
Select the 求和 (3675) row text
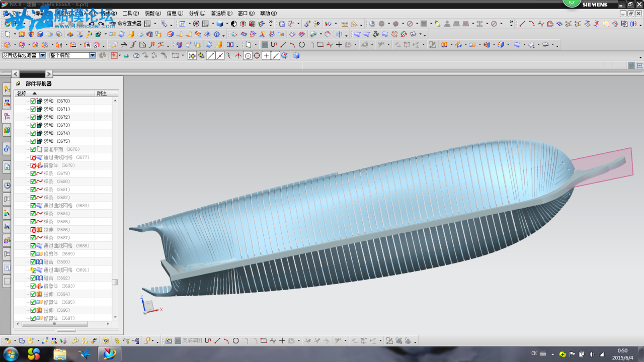56,141
